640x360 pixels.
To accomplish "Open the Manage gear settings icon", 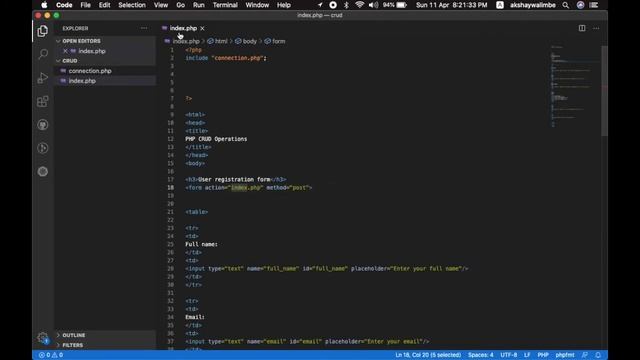I will coord(42,338).
